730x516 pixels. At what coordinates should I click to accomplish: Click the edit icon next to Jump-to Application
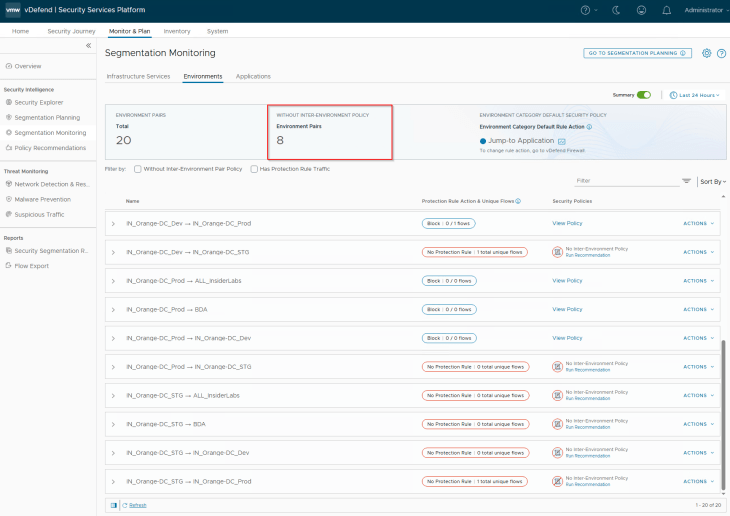tap(562, 142)
